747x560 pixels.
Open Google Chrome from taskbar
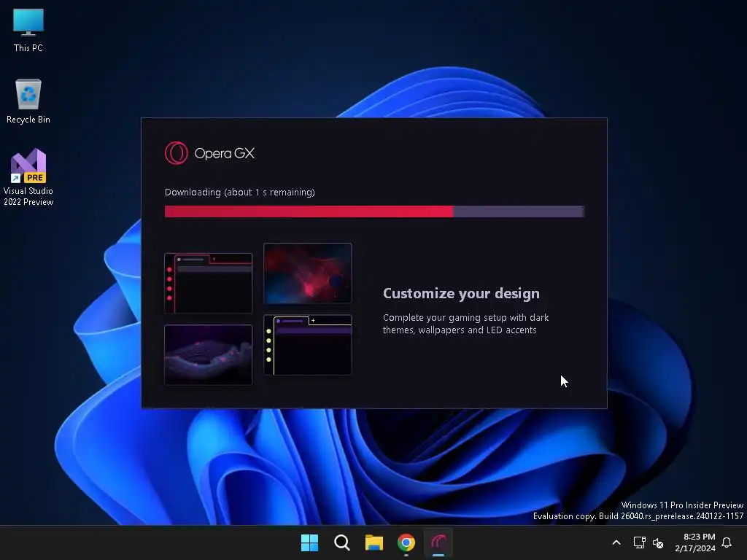coord(406,542)
